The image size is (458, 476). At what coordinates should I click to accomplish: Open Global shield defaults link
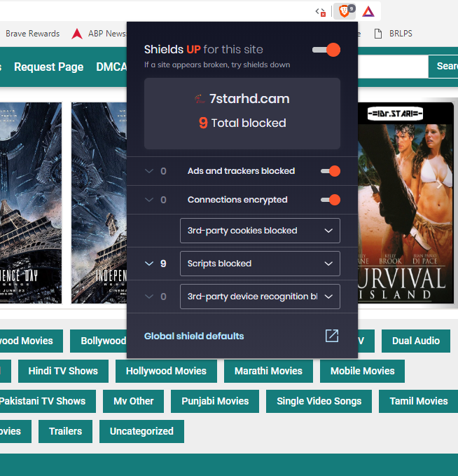(194, 336)
